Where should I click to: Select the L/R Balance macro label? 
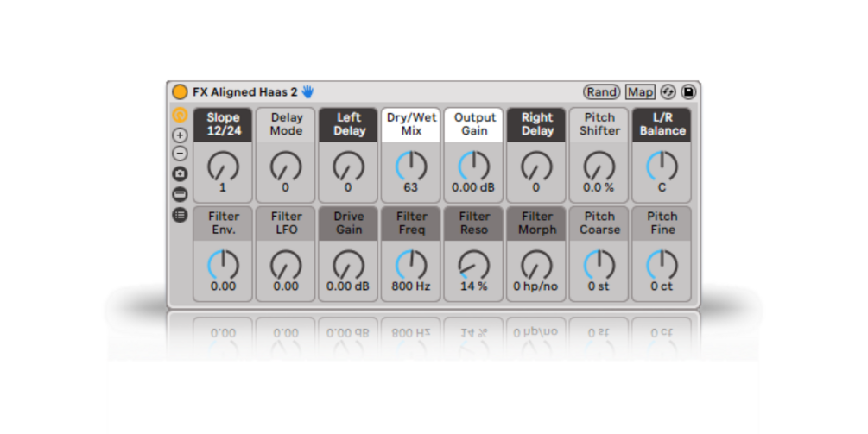662,124
